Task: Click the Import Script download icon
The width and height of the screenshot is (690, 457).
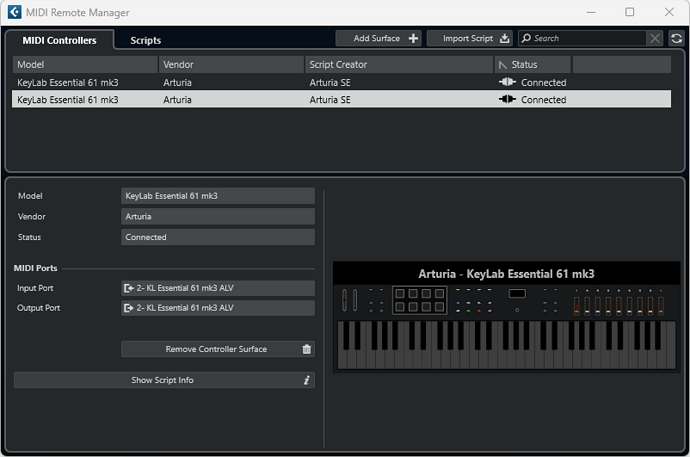Action: [x=504, y=38]
